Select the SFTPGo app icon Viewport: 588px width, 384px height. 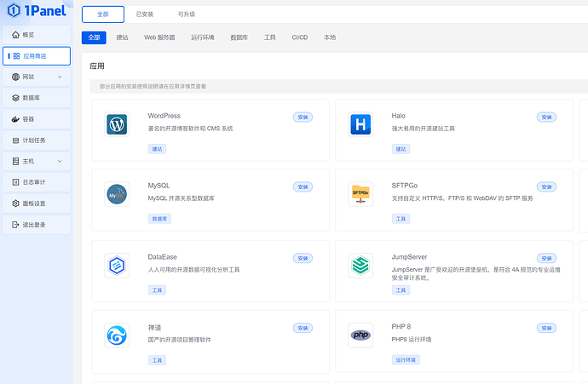pos(361,195)
